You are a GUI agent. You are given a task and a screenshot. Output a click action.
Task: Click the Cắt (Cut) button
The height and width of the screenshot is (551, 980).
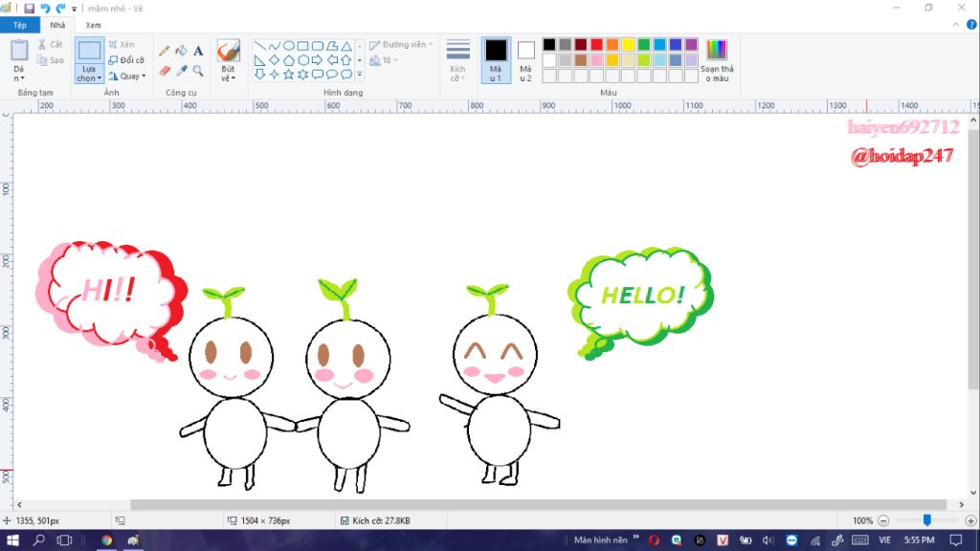click(50, 44)
